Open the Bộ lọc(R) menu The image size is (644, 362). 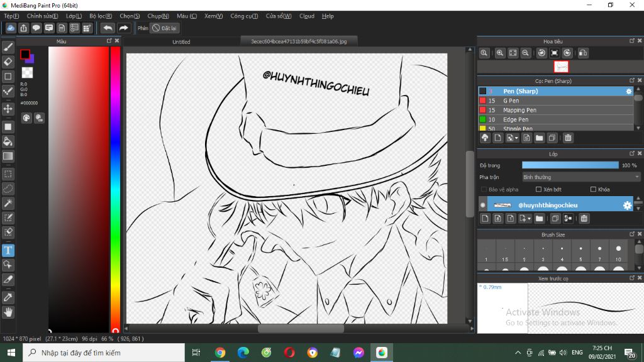(x=101, y=16)
